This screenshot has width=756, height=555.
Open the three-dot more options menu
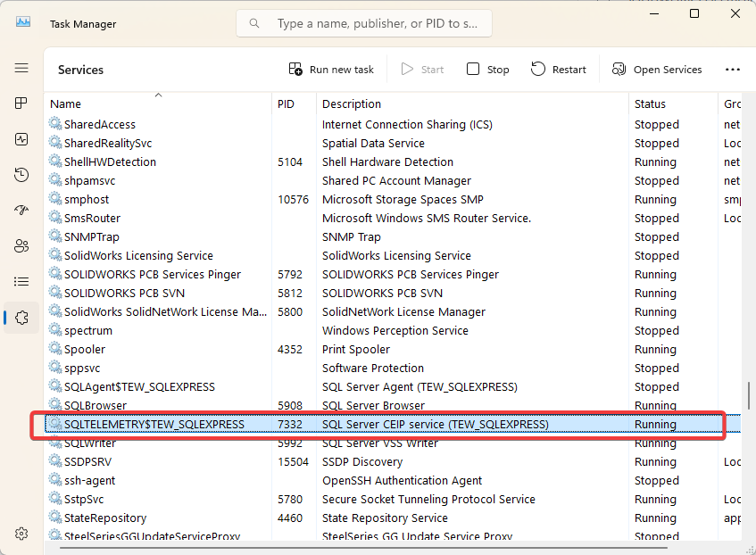tap(733, 70)
